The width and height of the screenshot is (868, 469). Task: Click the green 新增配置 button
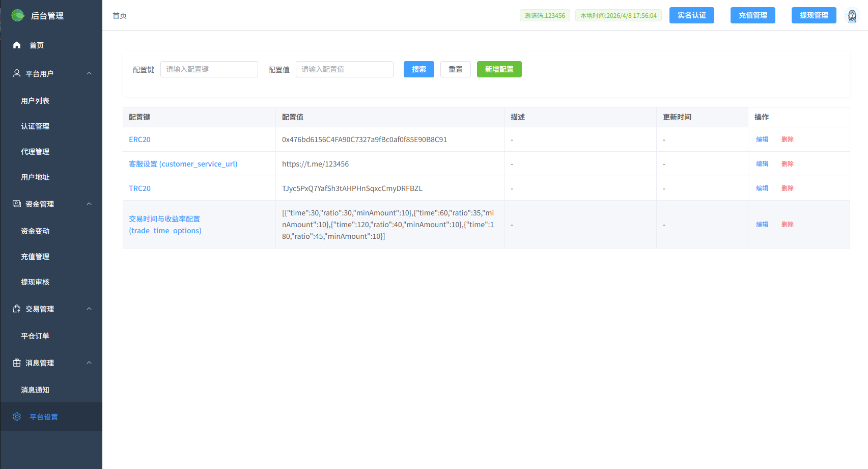pyautogui.click(x=499, y=69)
